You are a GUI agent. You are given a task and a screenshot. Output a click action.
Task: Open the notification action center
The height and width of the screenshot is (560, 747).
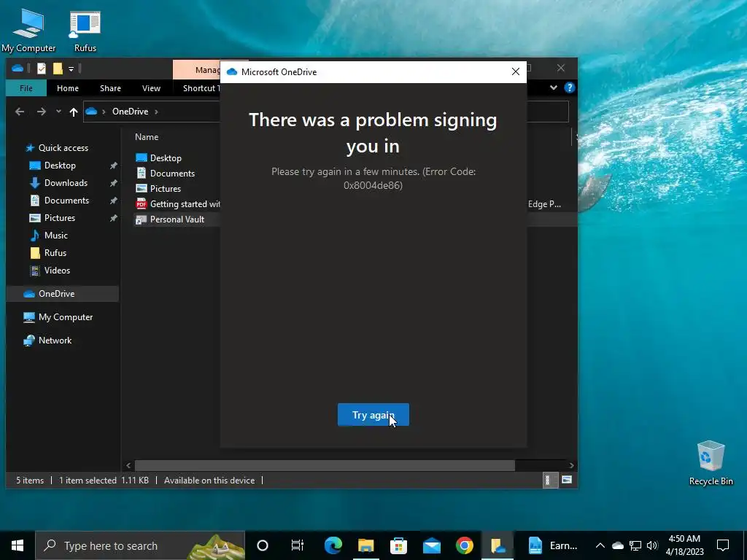tap(723, 545)
